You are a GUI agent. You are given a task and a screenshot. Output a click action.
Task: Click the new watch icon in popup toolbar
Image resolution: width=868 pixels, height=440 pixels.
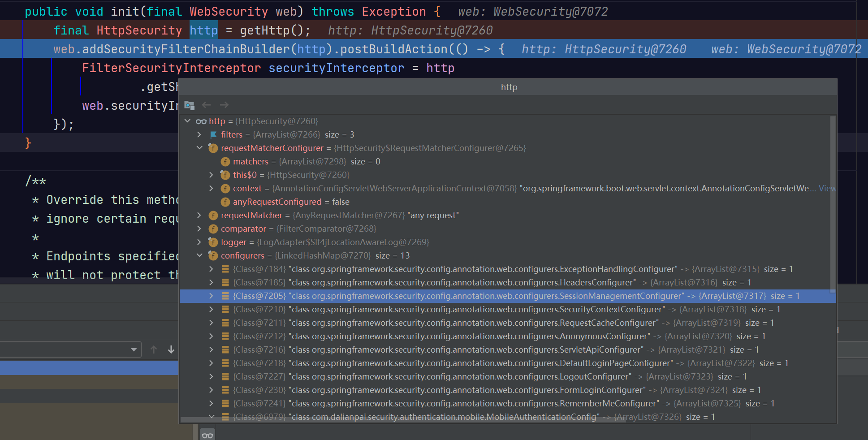pos(189,105)
